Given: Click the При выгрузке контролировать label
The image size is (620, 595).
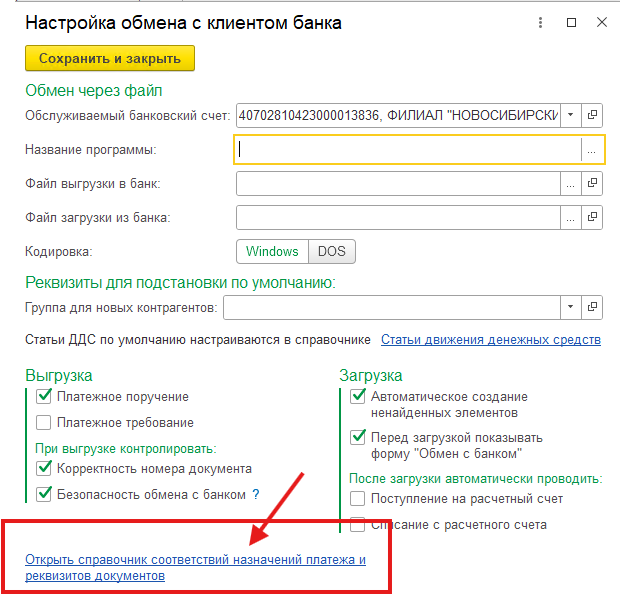Looking at the screenshot, I should (126, 449).
